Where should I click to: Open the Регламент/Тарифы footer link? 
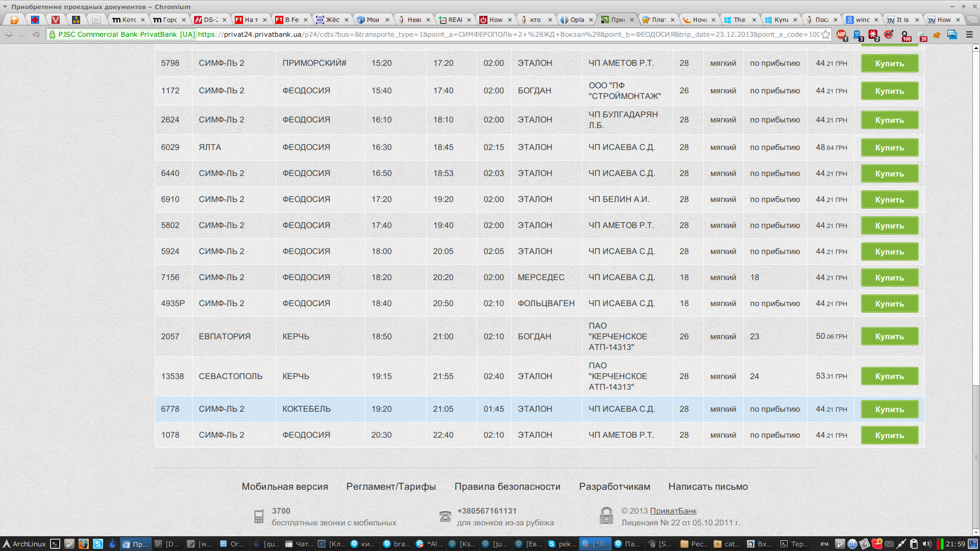(391, 487)
